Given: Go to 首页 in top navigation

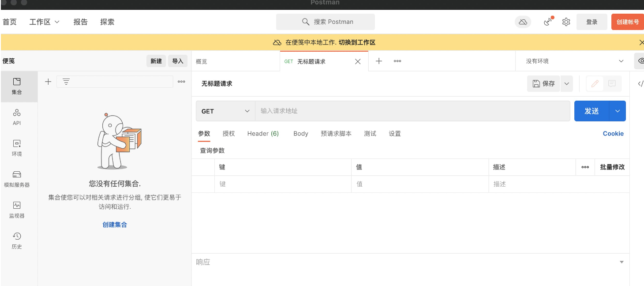Looking at the screenshot, I should pos(10,22).
